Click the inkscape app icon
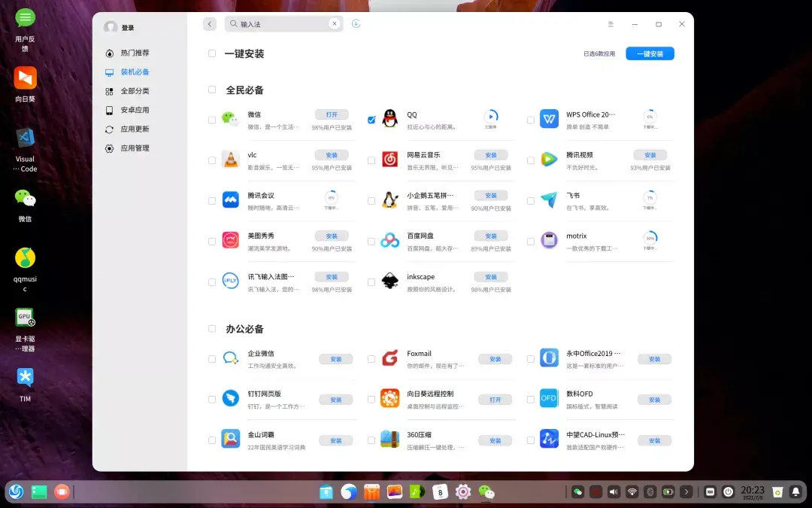Viewport: 812px width, 508px height. tap(389, 281)
